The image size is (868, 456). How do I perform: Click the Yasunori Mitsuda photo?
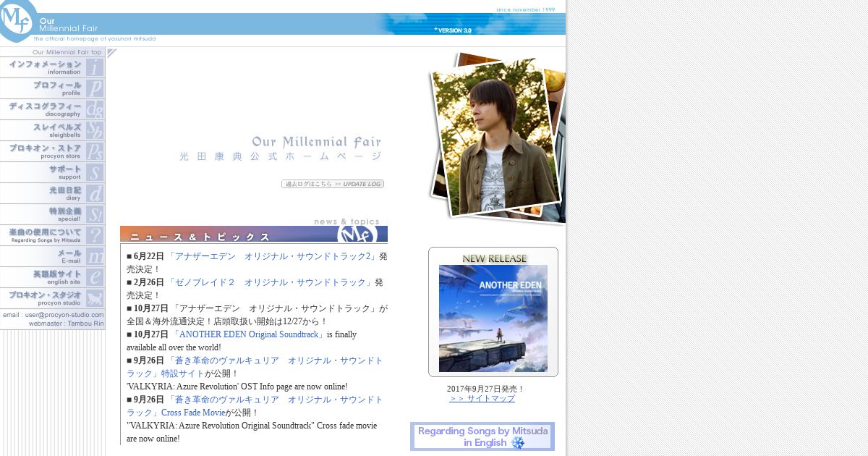pyautogui.click(x=495, y=139)
